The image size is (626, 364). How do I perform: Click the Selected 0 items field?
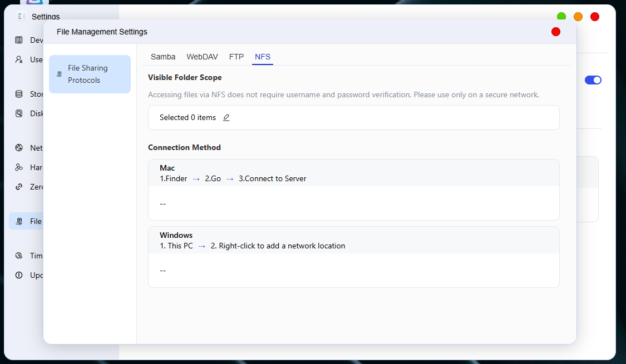coord(354,118)
